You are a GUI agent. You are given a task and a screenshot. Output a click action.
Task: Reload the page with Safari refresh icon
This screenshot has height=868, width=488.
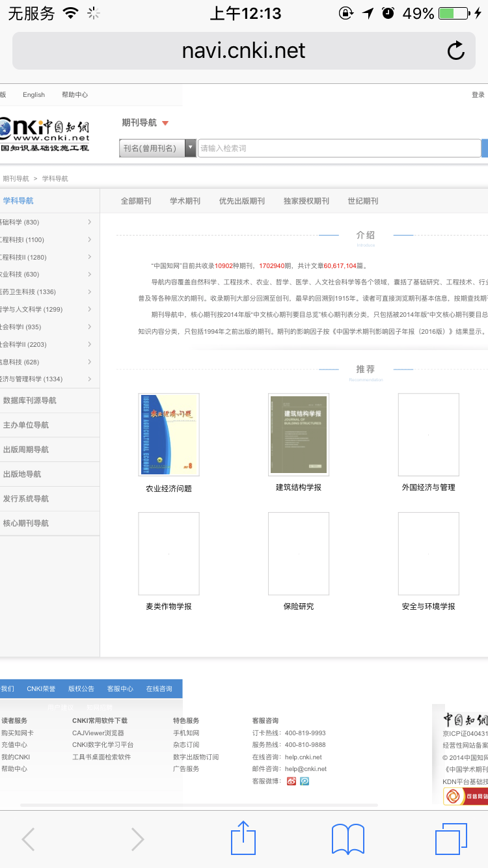tap(456, 51)
